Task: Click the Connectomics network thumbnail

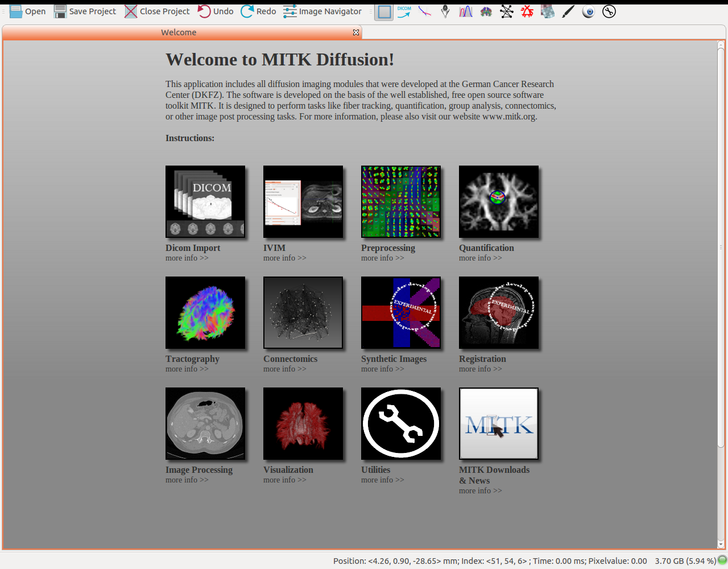Action: click(303, 312)
